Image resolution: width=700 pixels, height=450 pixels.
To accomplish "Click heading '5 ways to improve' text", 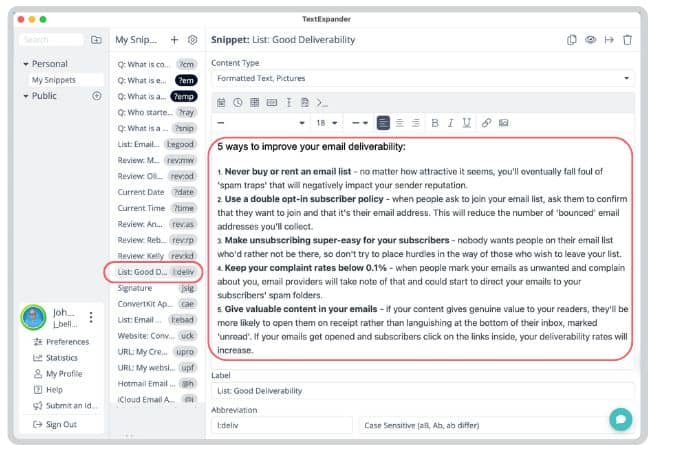I will point(311,146).
